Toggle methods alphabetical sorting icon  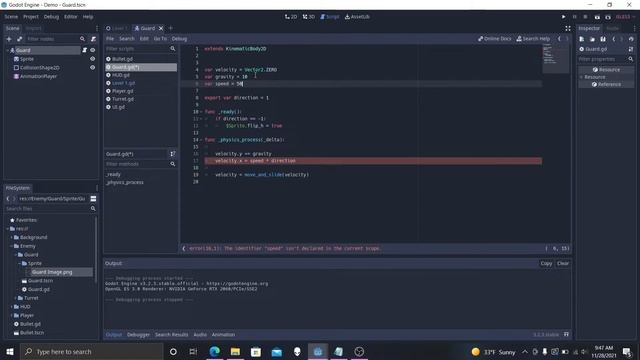pos(173,154)
